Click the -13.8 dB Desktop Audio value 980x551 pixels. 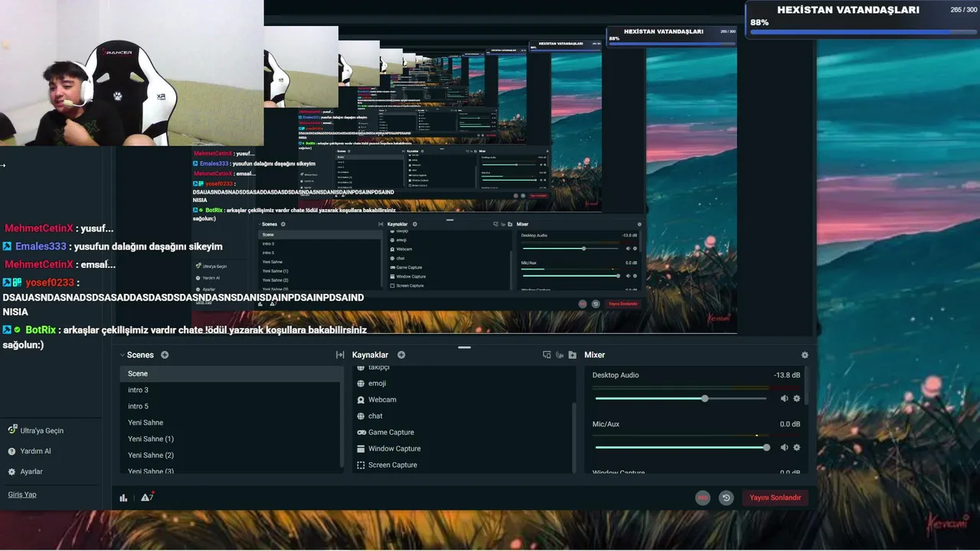click(x=786, y=375)
